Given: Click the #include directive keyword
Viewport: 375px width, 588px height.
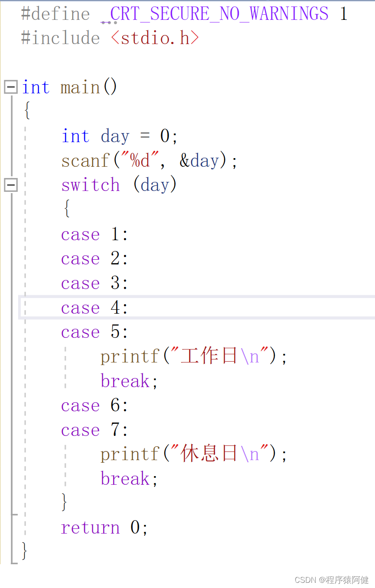Looking at the screenshot, I should tap(60, 38).
